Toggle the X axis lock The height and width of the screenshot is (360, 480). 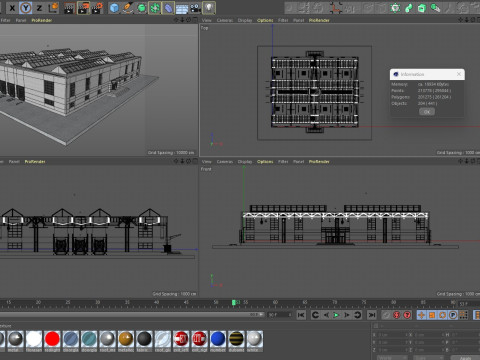12,8
